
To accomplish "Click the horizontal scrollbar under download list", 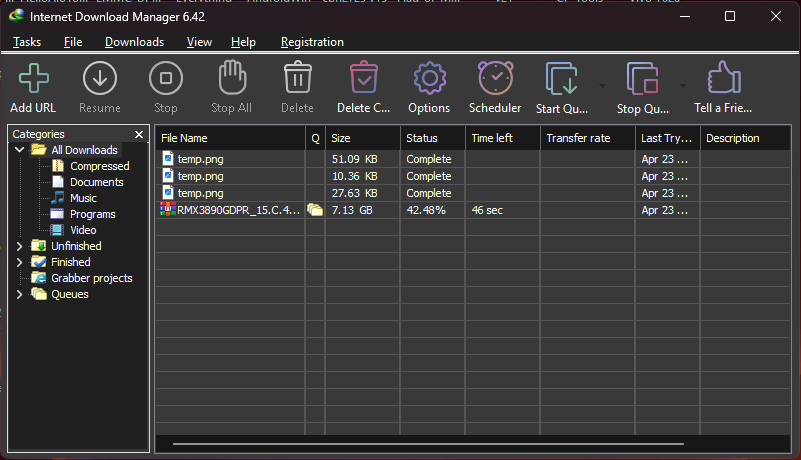I will tap(428, 442).
